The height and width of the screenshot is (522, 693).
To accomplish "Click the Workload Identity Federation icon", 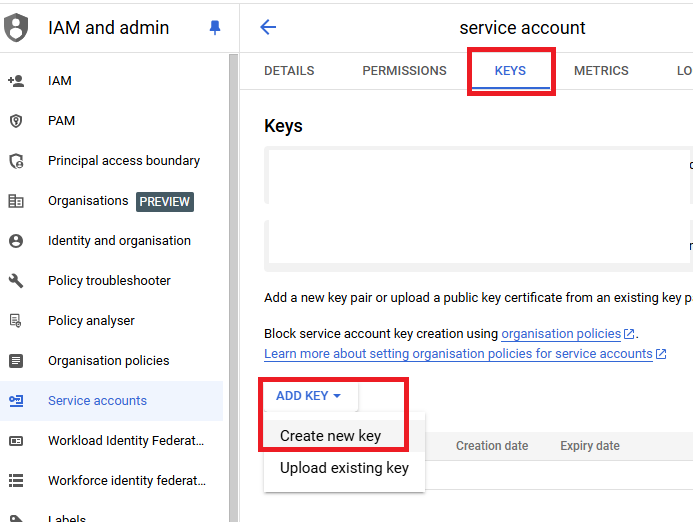I will (16, 441).
